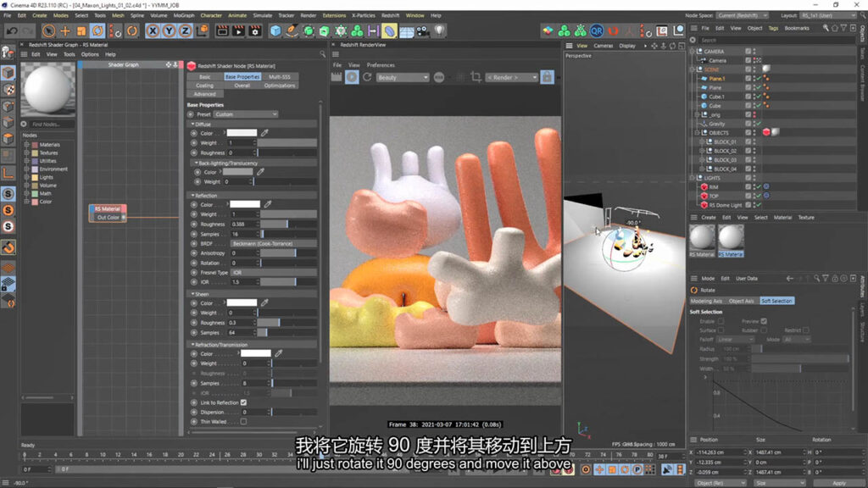The height and width of the screenshot is (488, 868).
Task: Open Cameras menu in viewport
Action: [x=603, y=46]
